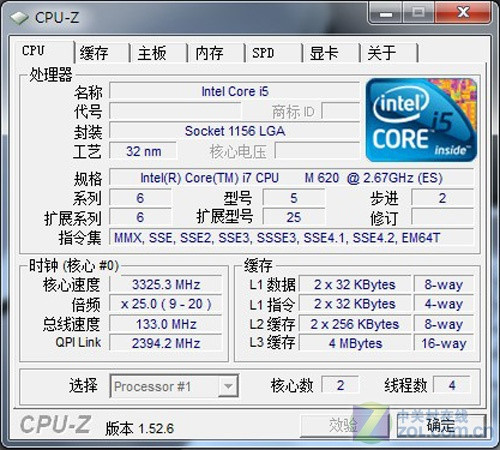Open the 显卡 tab
Screen dimensions: 500x450
pos(331,53)
